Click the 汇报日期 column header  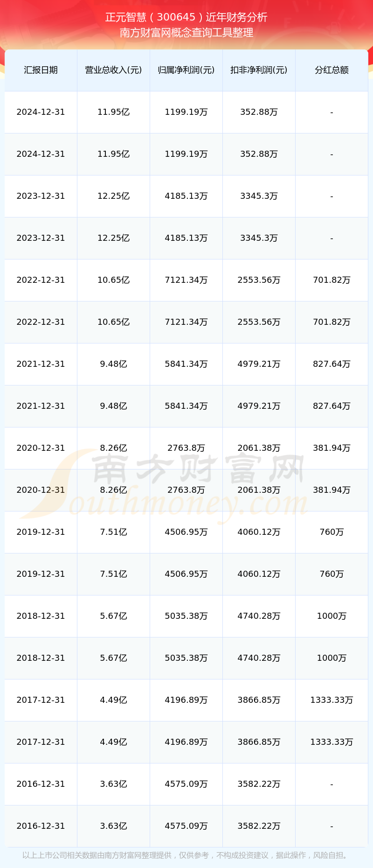[41, 70]
